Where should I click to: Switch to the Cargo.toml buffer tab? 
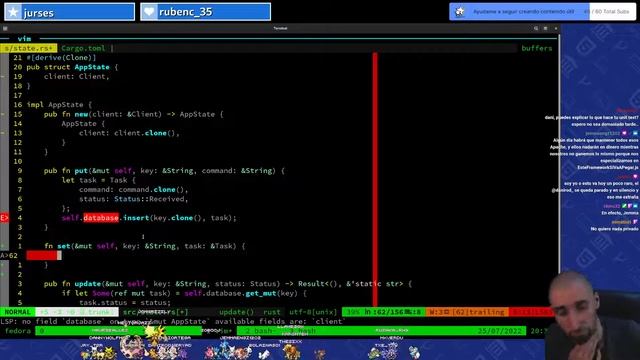tap(83, 48)
